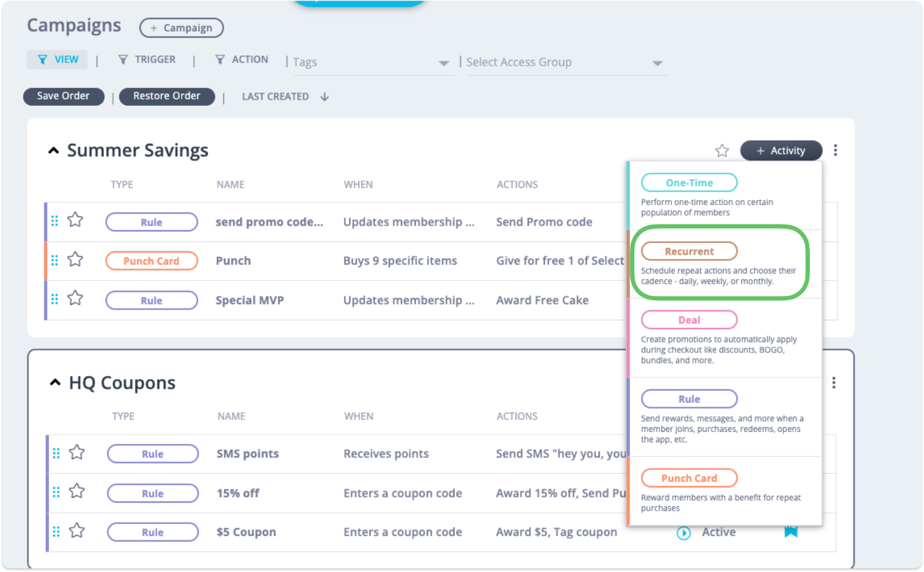Choose Recurrent activity type
The width and height of the screenshot is (924, 572).
689,251
